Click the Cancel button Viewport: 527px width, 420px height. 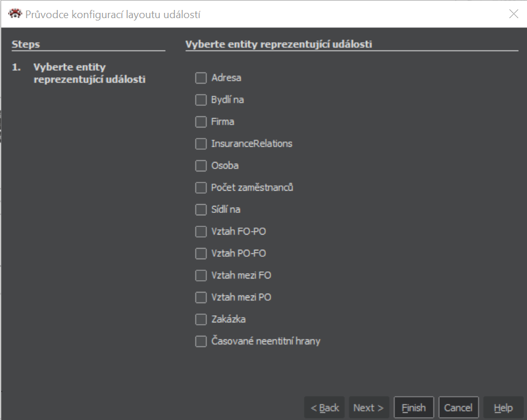point(458,408)
